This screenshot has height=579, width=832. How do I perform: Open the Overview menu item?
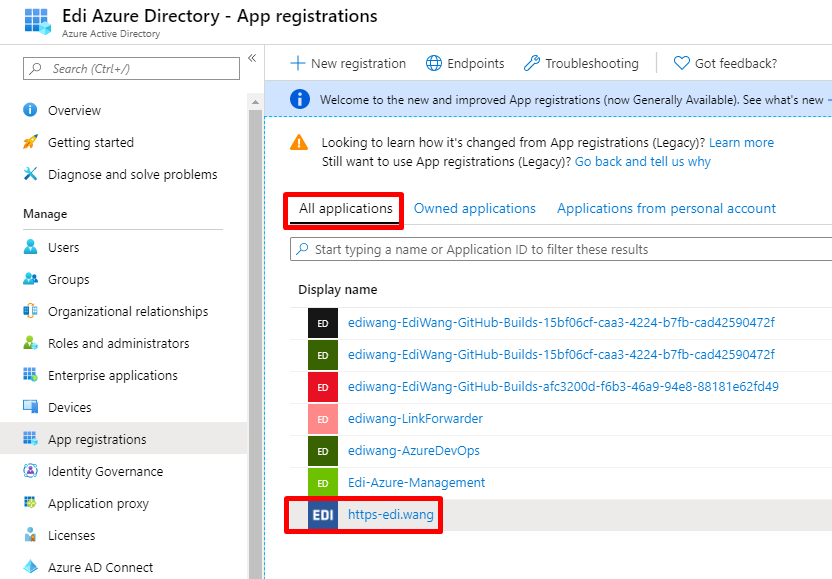(x=74, y=110)
